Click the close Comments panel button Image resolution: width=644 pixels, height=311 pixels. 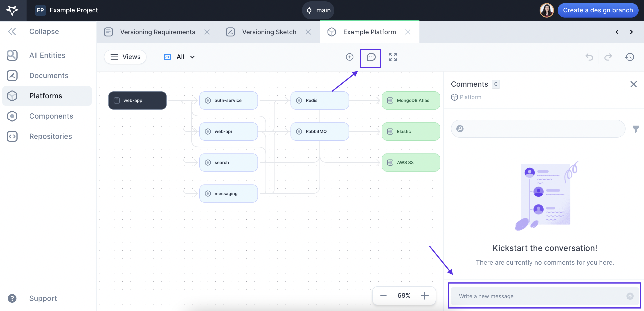click(x=634, y=84)
